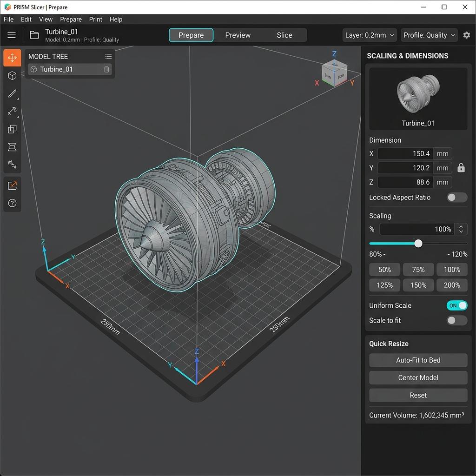
Task: Click the open folder icon
Action: click(34, 35)
